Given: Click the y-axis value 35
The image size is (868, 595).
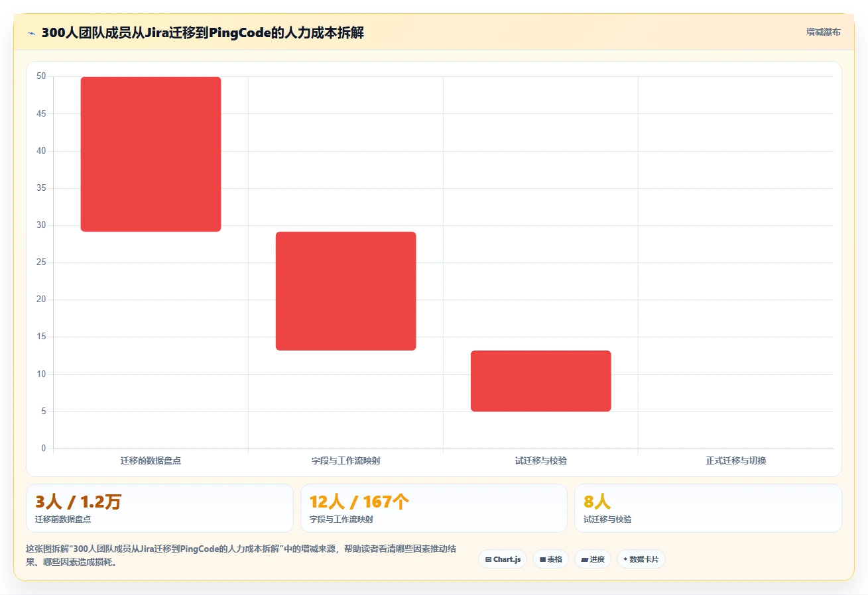Looking at the screenshot, I should coord(41,188).
